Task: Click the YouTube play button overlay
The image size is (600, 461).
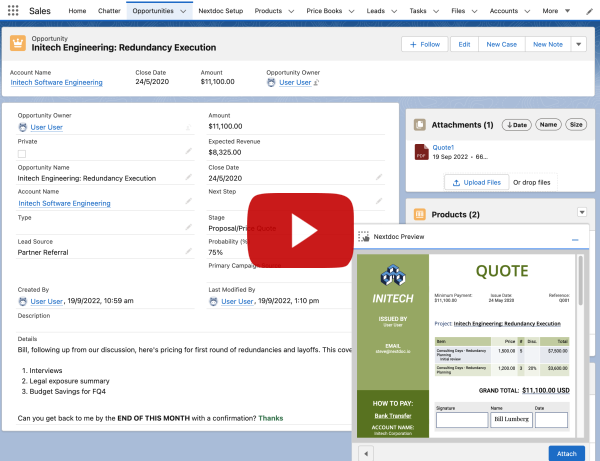Action: point(300,229)
